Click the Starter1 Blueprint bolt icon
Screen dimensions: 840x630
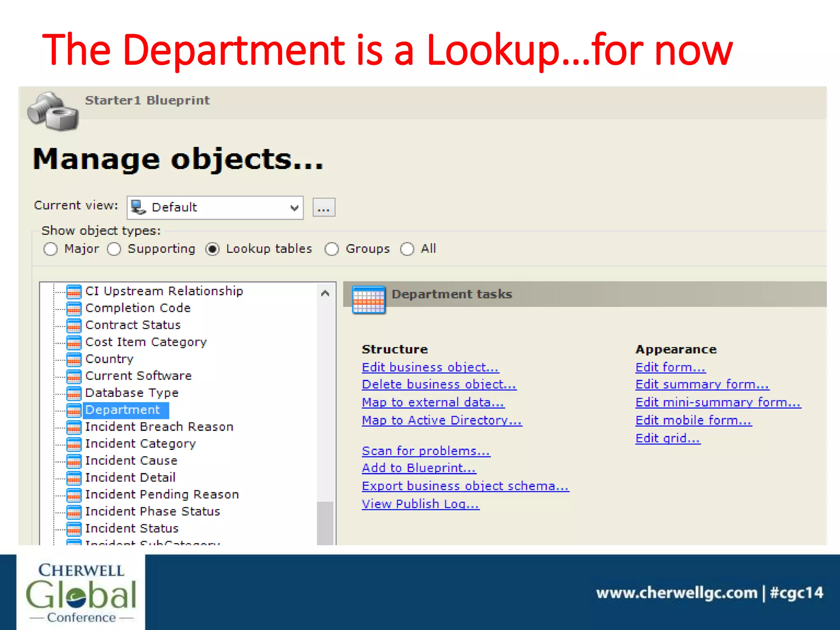point(53,111)
